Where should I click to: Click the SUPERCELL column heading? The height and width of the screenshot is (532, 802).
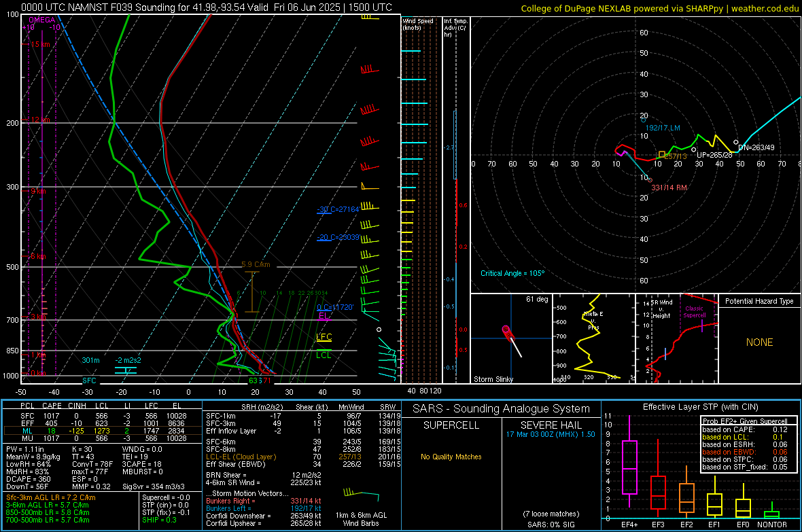[x=451, y=425]
